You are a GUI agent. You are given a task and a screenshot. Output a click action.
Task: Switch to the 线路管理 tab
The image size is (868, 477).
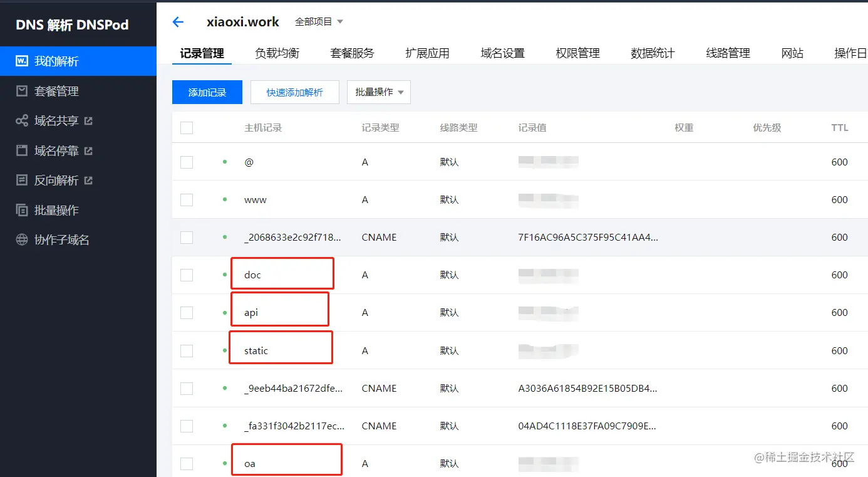(x=728, y=53)
